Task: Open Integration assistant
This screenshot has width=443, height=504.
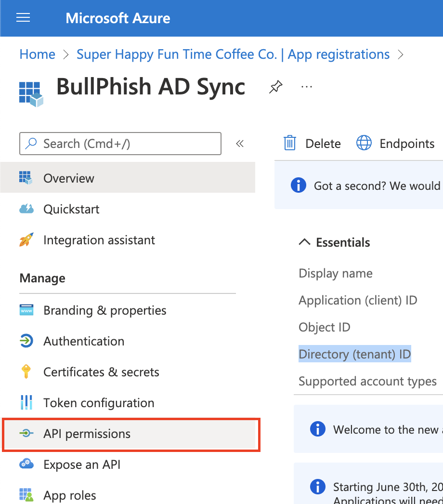Action: pos(128,240)
